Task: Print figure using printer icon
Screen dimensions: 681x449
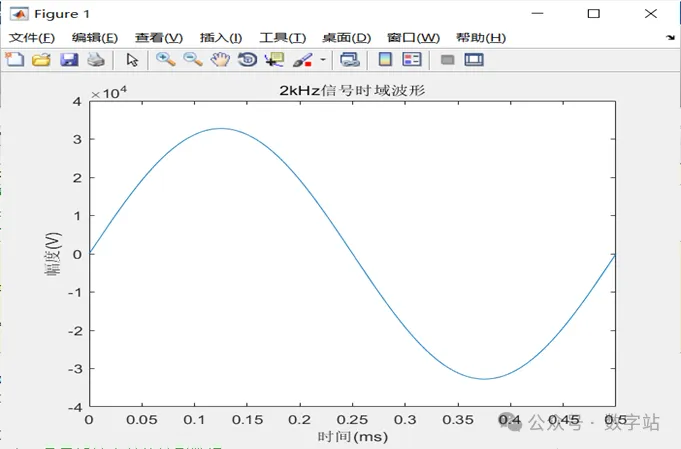Action: [96, 59]
